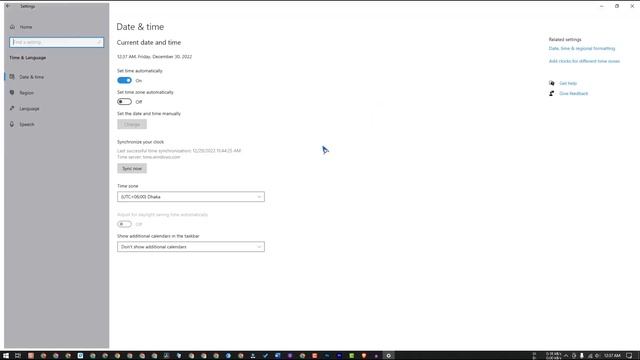640x360 pixels.
Task: Open the taskbar clock showing 12:37 AM
Action: 612,356
